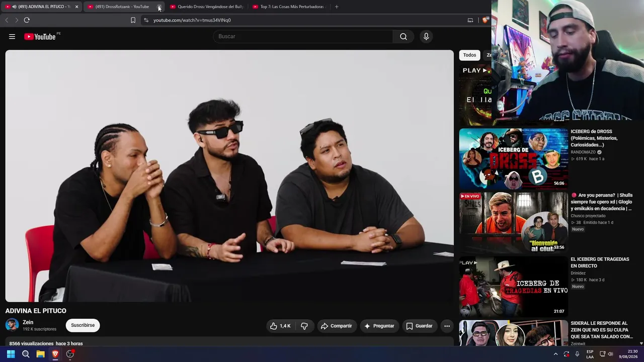Go back with the browser back arrow
Viewport: 644px width, 362px height.
pos(7,20)
